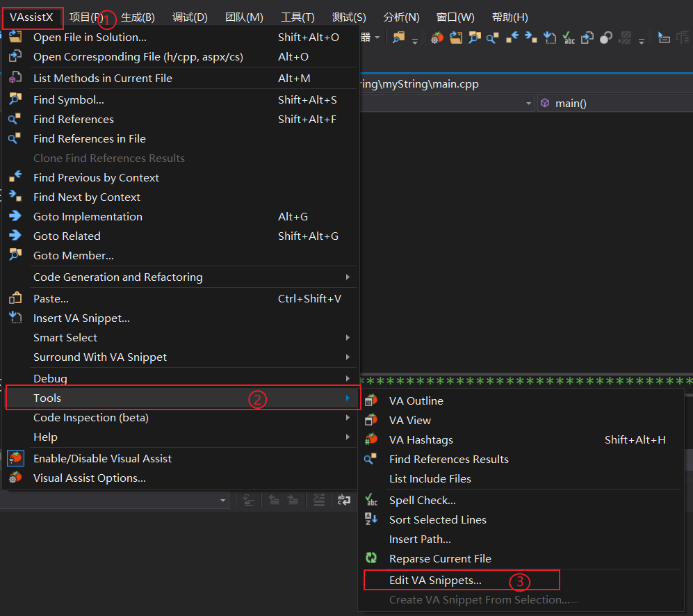Toggle word wrap icon in output toolbar
The width and height of the screenshot is (693, 616).
(343, 499)
